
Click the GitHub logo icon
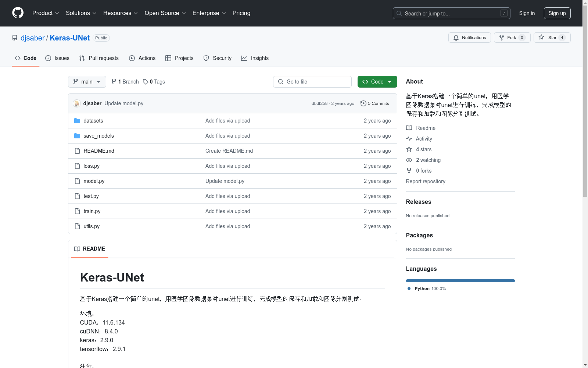(x=18, y=13)
